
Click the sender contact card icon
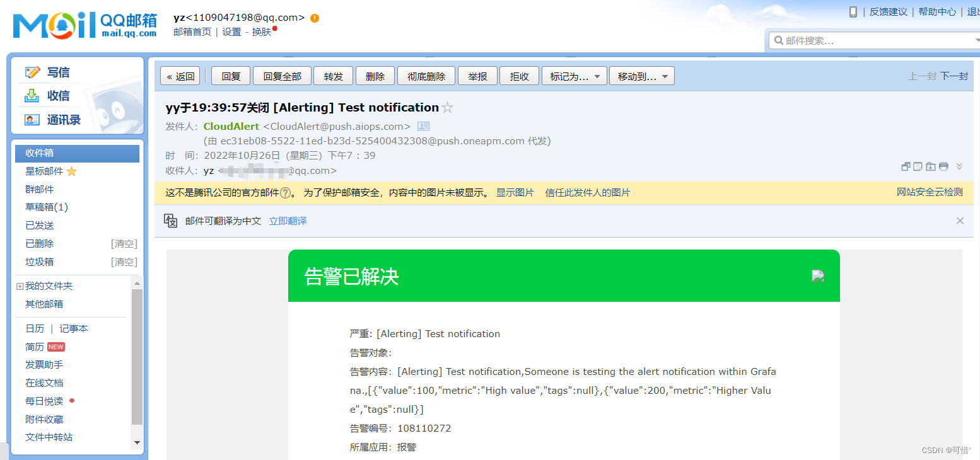423,126
